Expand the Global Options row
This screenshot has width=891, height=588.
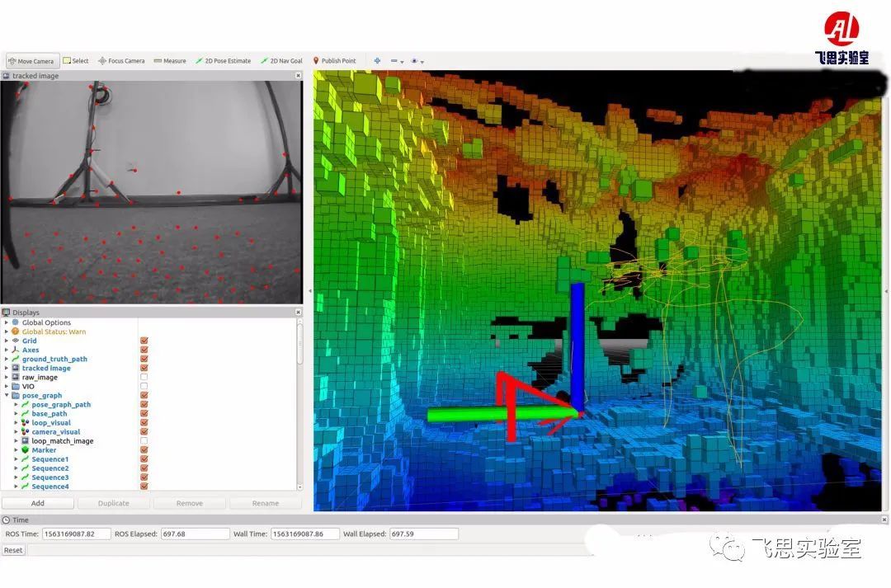(x=7, y=322)
